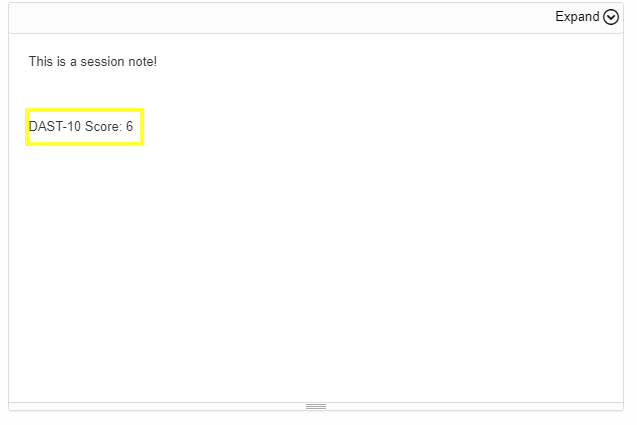Viewport: 637px width, 425px height.
Task: Click bottom resize bar left of the grip
Action: pos(150,406)
